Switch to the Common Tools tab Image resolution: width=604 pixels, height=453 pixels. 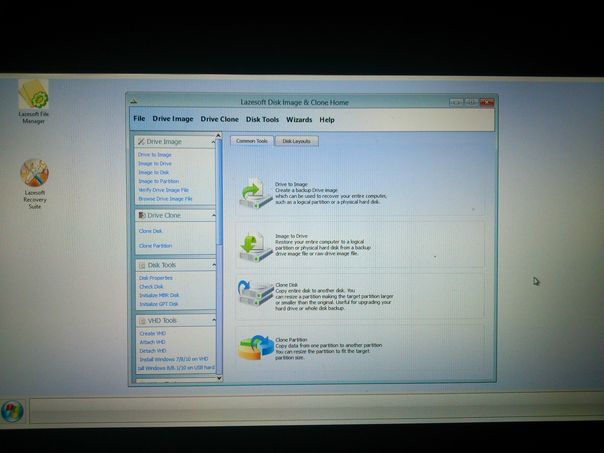[x=252, y=141]
